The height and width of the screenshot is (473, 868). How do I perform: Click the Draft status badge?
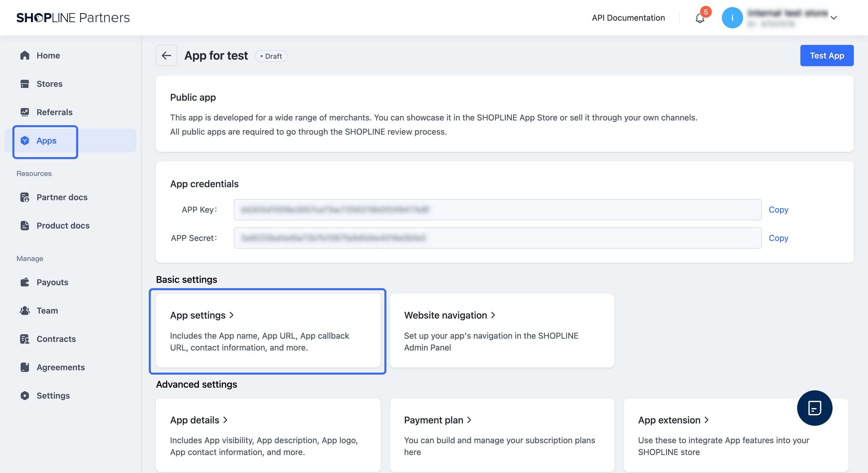coord(271,56)
